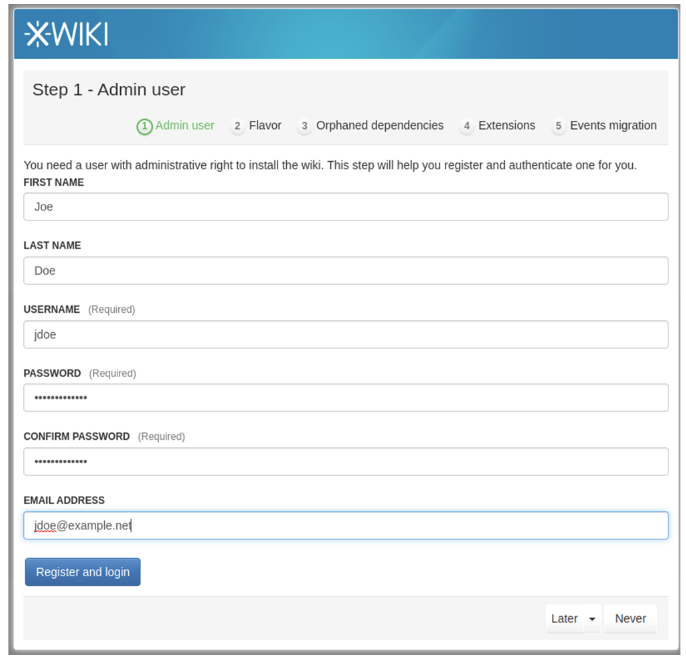Click the Later button
This screenshot has width=686, height=666.
click(564, 618)
